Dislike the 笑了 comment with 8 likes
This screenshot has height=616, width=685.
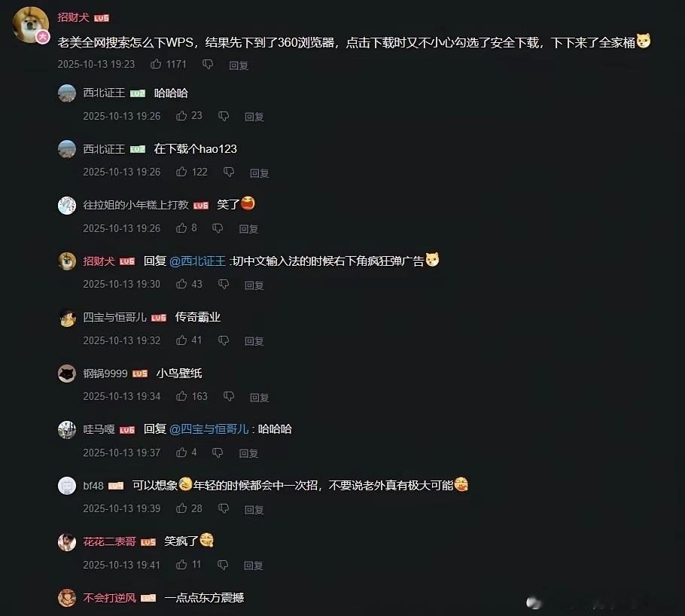point(218,228)
